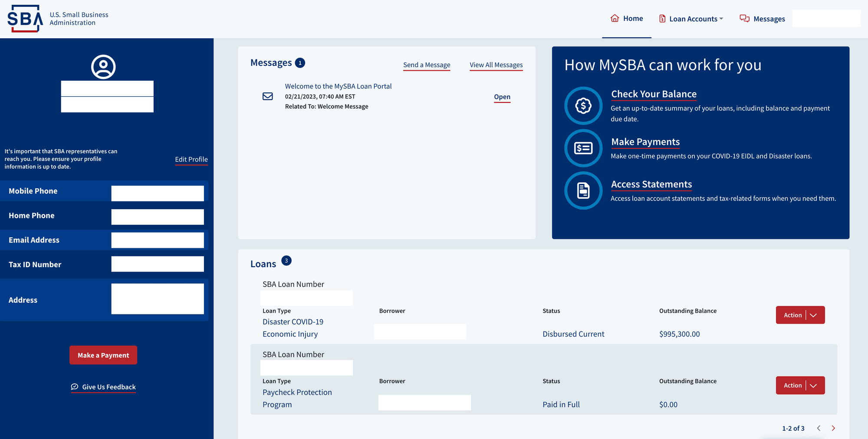This screenshot has height=439, width=868.
Task: Click the Check Your Balance dollar icon
Action: tap(583, 105)
